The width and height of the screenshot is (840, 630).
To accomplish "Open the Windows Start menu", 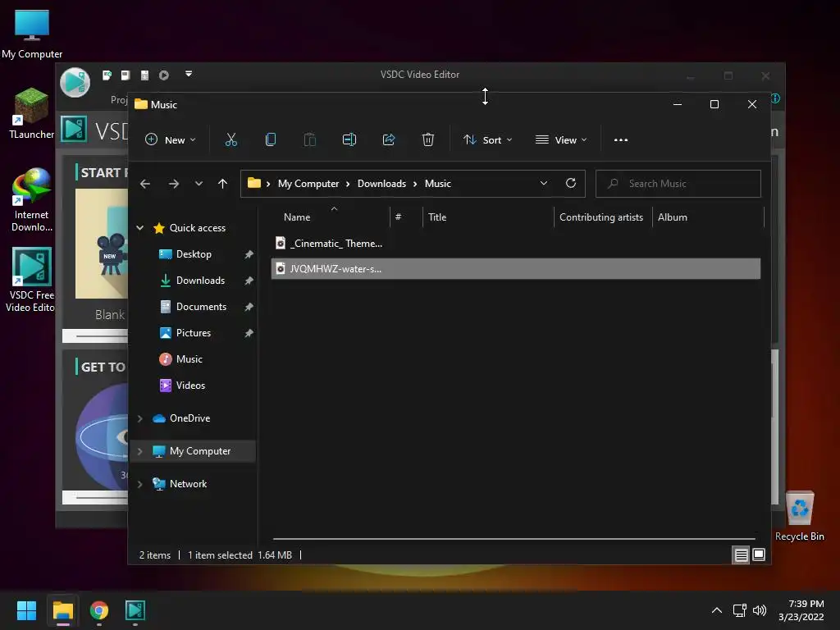I will click(26, 610).
